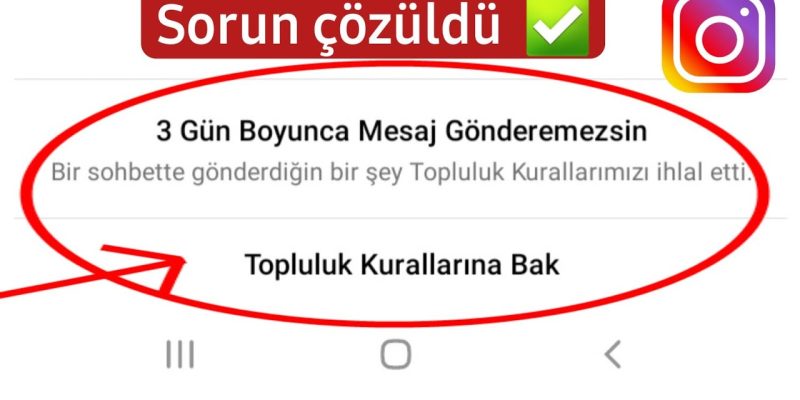Tap the Instagram logo icon
Screen dimensions: 800x400
tap(718, 42)
